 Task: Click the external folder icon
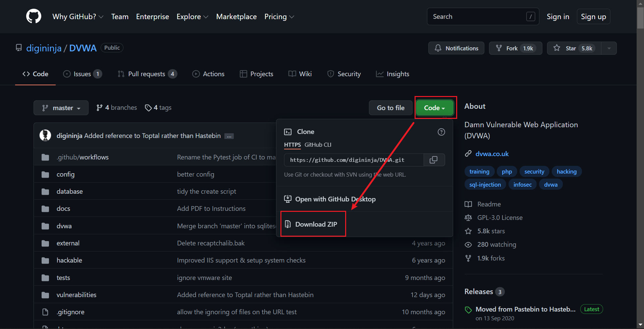(45, 243)
